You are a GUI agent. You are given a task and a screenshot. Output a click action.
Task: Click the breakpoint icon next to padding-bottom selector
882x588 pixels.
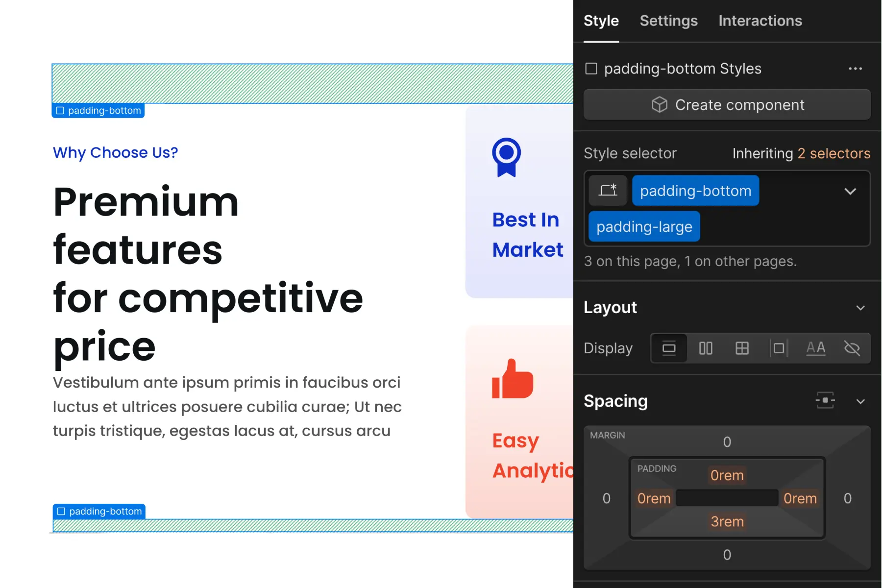point(608,191)
